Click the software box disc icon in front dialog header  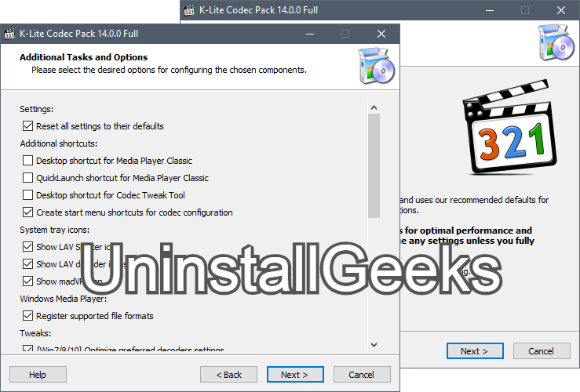coord(376,66)
